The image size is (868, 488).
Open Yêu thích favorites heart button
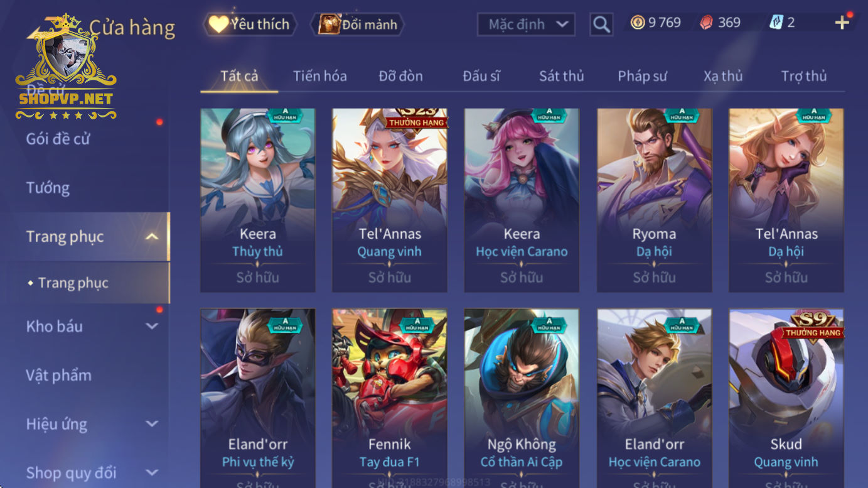pos(250,24)
